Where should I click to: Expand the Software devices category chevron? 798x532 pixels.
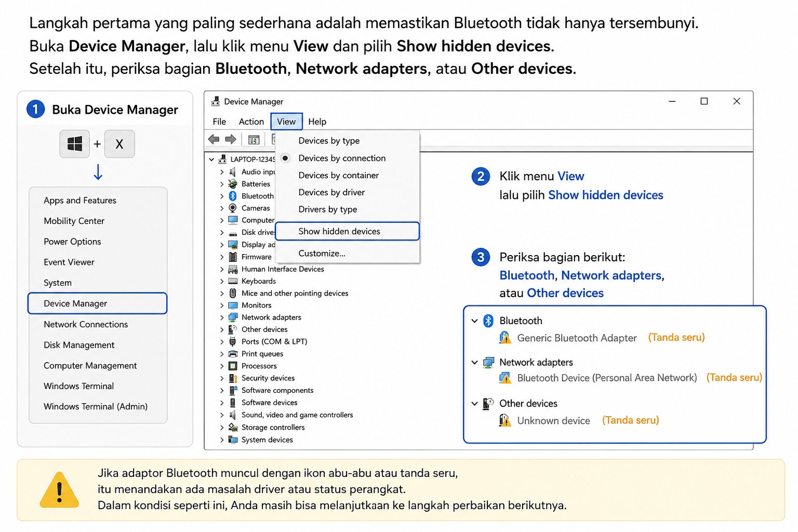click(x=222, y=403)
